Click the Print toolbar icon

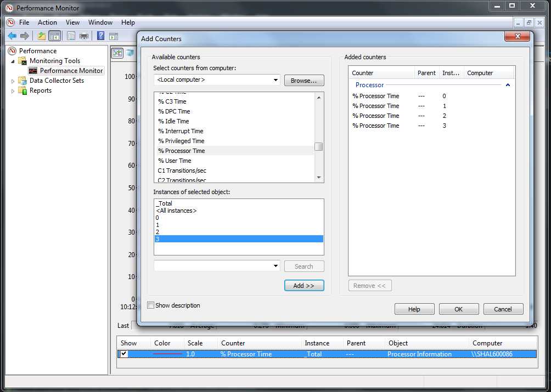point(83,36)
